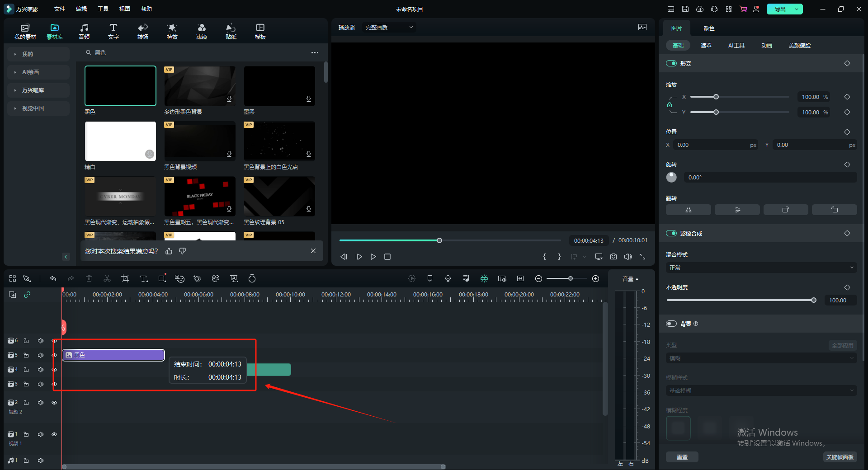The image size is (868, 470).
Task: Toggle the 形变 transform switch
Action: (x=671, y=64)
